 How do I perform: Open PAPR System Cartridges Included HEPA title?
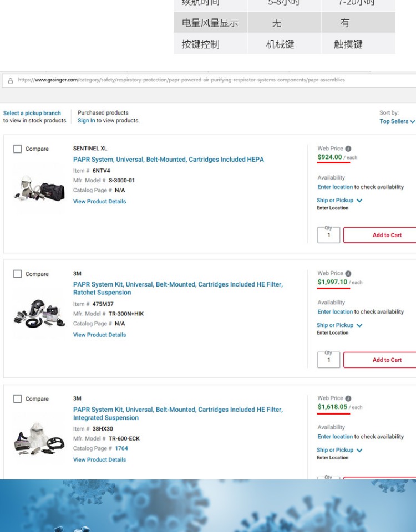169,160
